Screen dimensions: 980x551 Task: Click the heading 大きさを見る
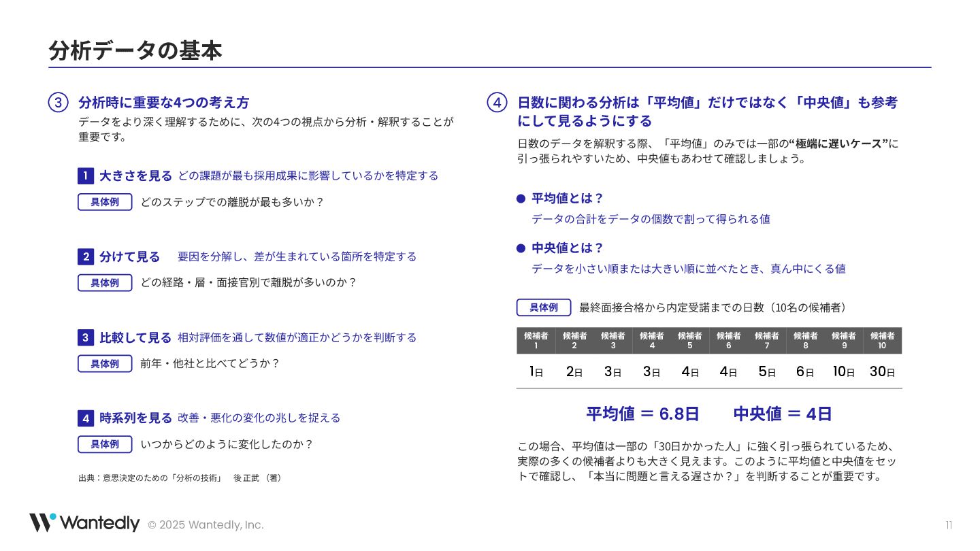tap(136, 176)
